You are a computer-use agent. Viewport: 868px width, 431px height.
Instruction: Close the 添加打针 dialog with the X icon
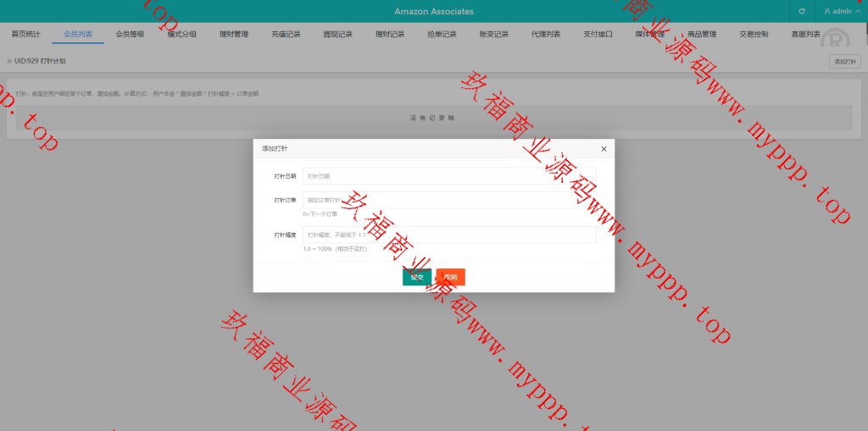point(604,149)
